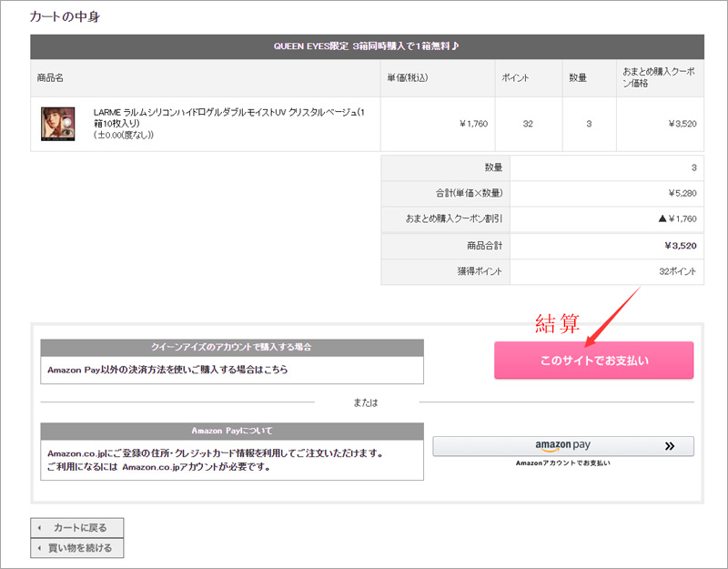
Task: Open the LARME ラルムシリコンハイドロゲル product name
Action: point(227,117)
